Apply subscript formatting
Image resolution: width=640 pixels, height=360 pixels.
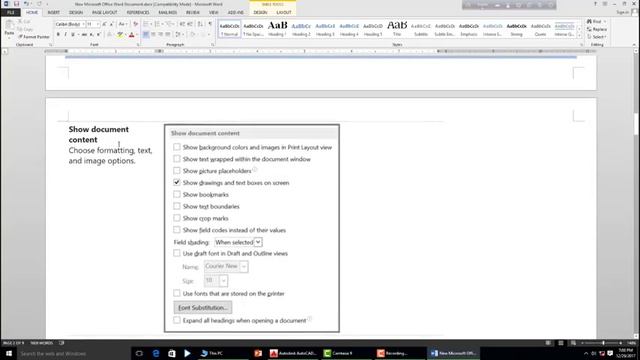pos(91,35)
